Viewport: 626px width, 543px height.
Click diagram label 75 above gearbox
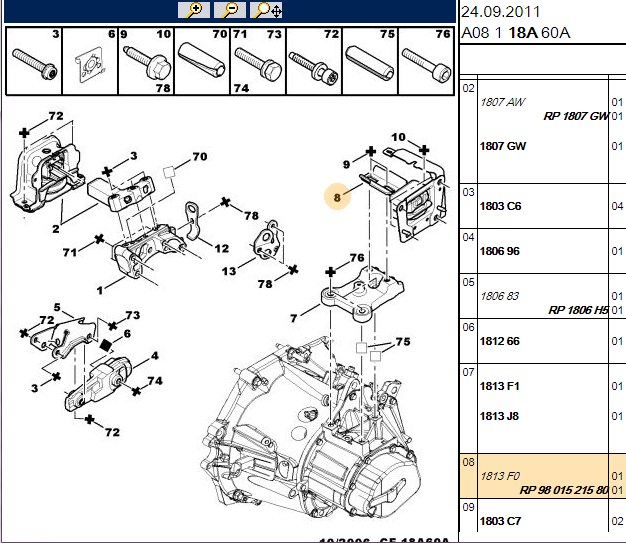[x=403, y=342]
